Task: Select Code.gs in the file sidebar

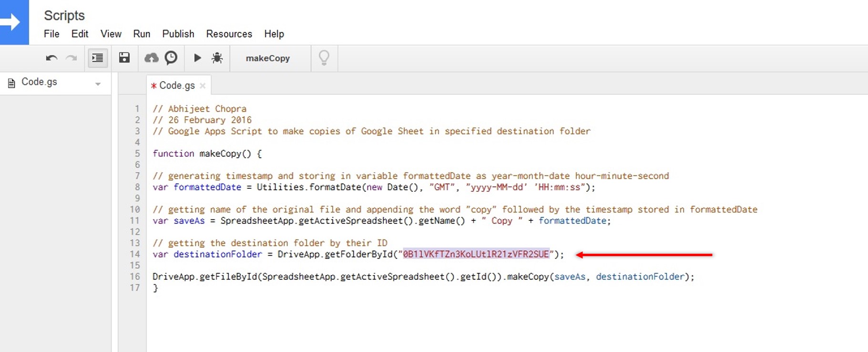Action: coord(39,82)
